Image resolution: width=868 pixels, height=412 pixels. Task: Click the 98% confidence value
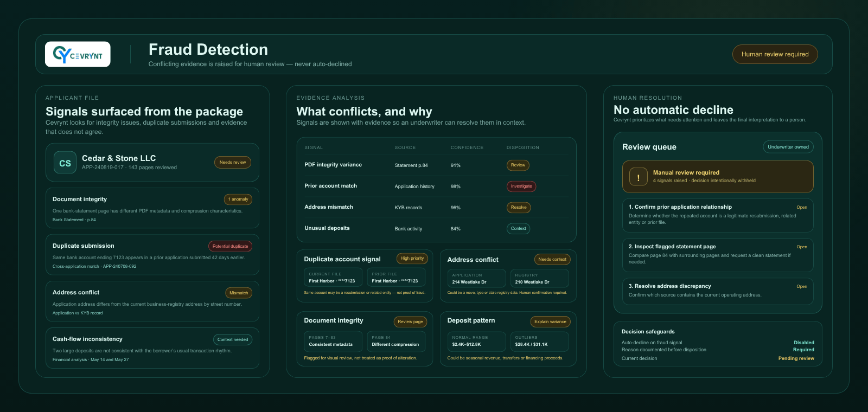click(456, 186)
